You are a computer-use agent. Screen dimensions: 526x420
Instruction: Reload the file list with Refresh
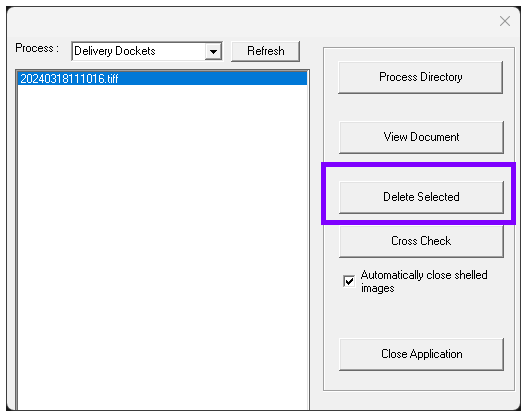click(265, 51)
